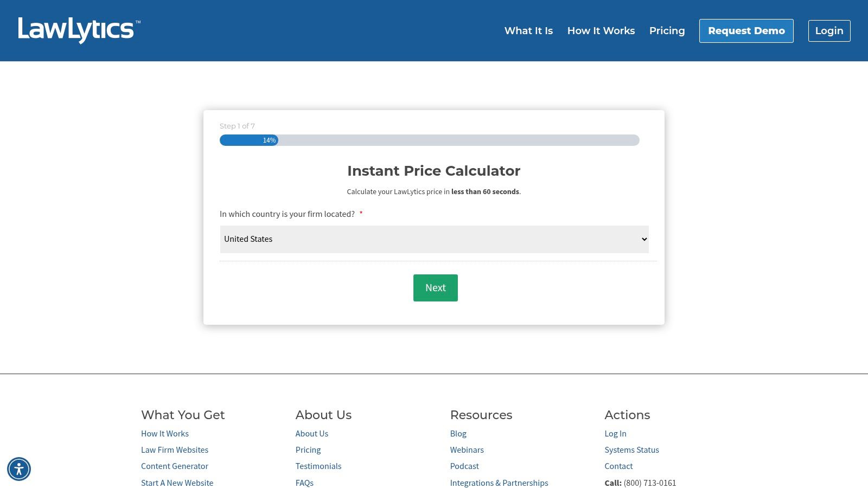The width and height of the screenshot is (868, 488).
Task: Open the Podcast resource page
Action: coord(464,466)
